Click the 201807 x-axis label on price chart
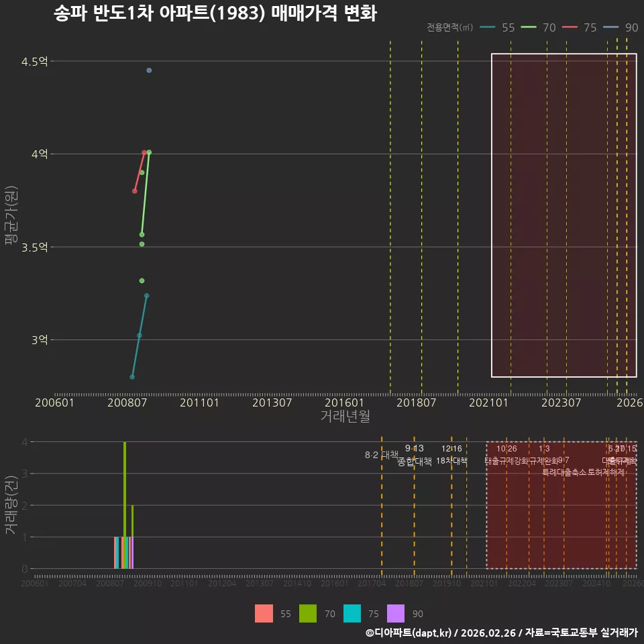The image size is (644, 644). point(416,402)
